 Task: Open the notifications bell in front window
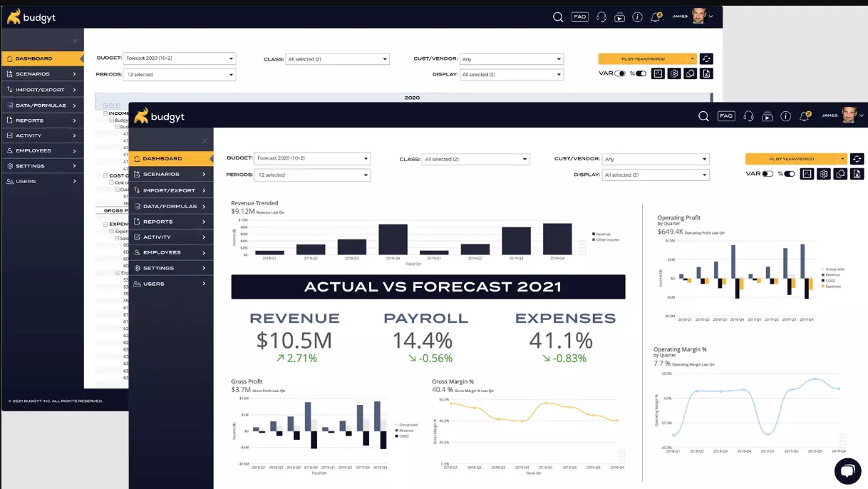[x=805, y=116]
